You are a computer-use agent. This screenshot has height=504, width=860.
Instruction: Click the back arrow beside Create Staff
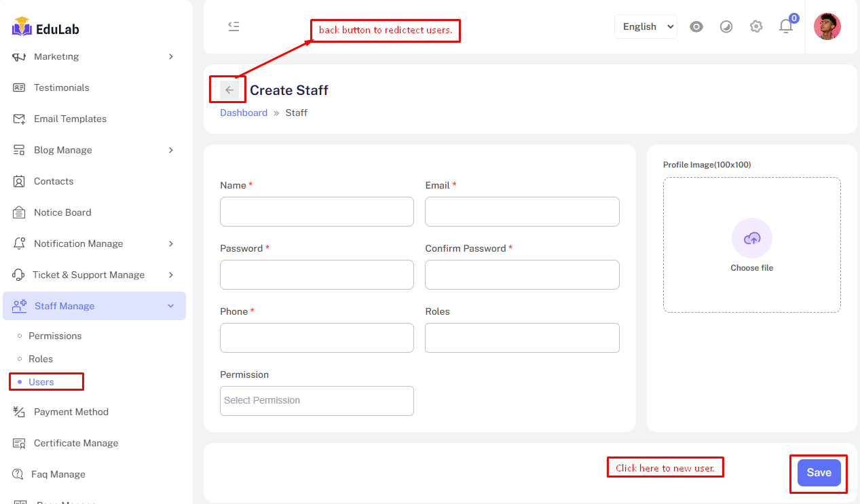[229, 90]
